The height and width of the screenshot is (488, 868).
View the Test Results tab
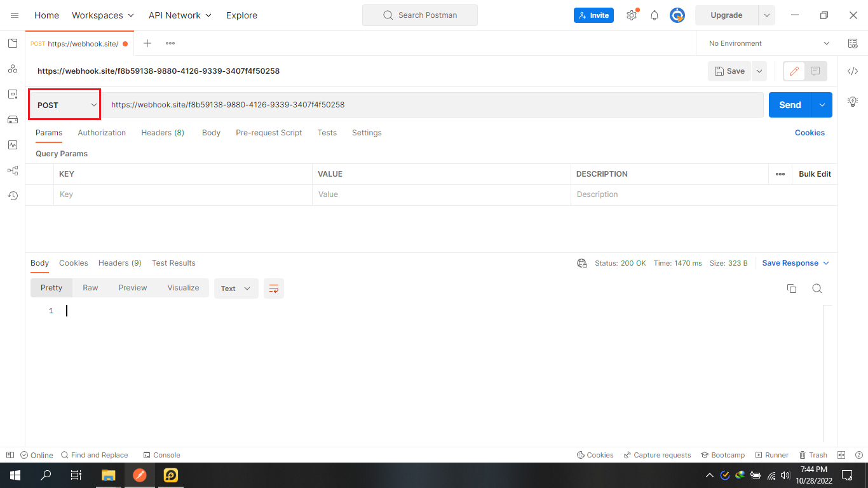tap(173, 263)
